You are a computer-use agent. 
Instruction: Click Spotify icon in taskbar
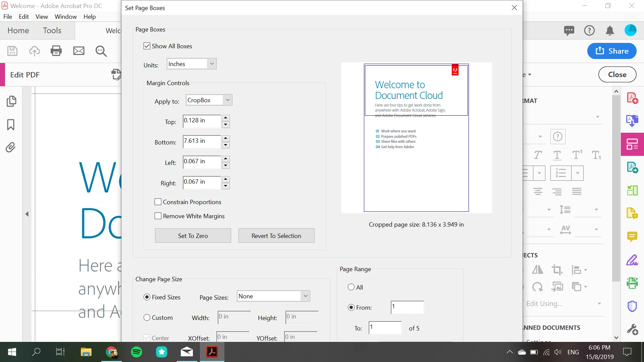coord(136,352)
